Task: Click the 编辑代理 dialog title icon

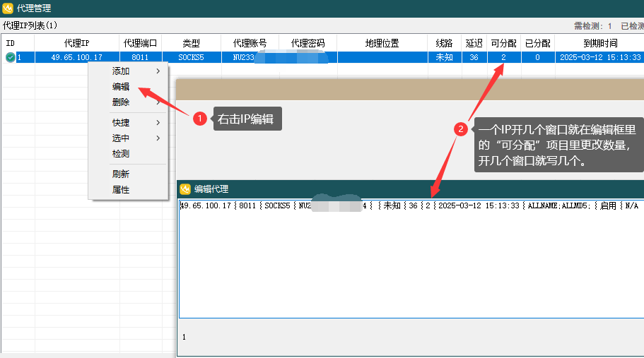Action: [x=185, y=189]
